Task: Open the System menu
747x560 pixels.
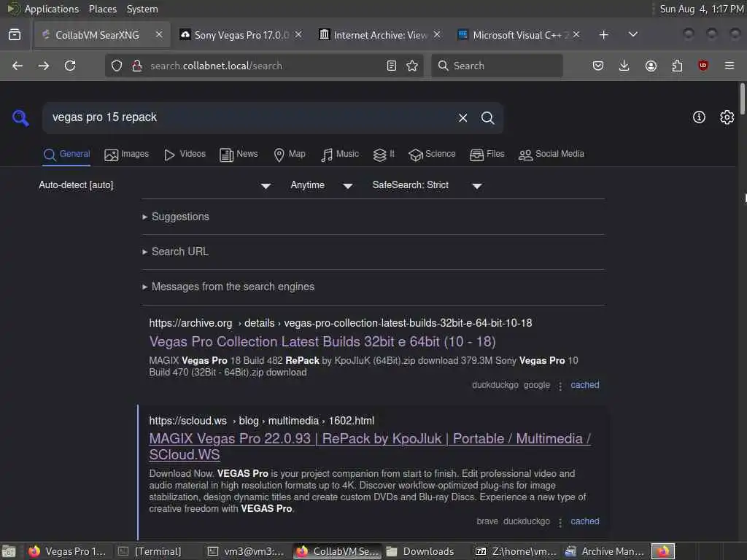Action: [142, 9]
